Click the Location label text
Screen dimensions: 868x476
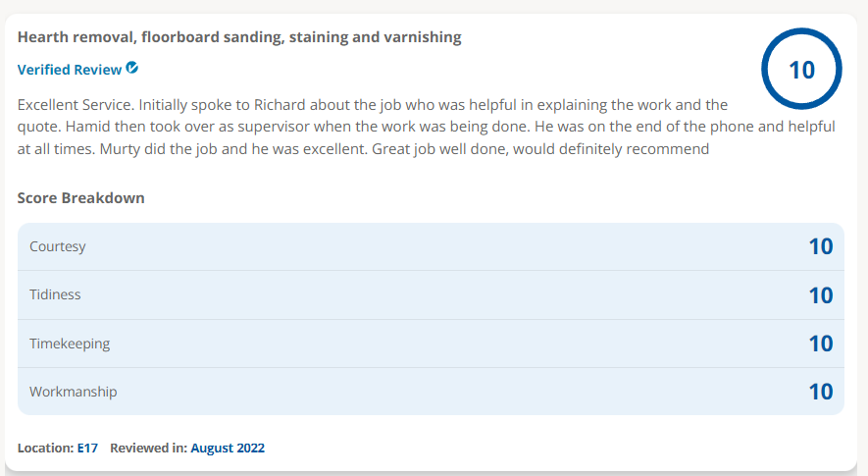coord(45,448)
